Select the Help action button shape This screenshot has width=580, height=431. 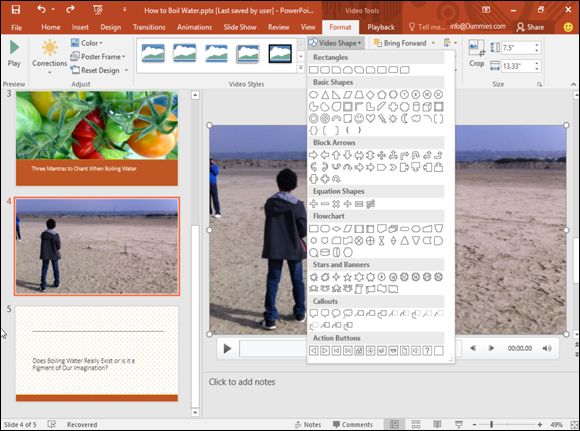(427, 350)
